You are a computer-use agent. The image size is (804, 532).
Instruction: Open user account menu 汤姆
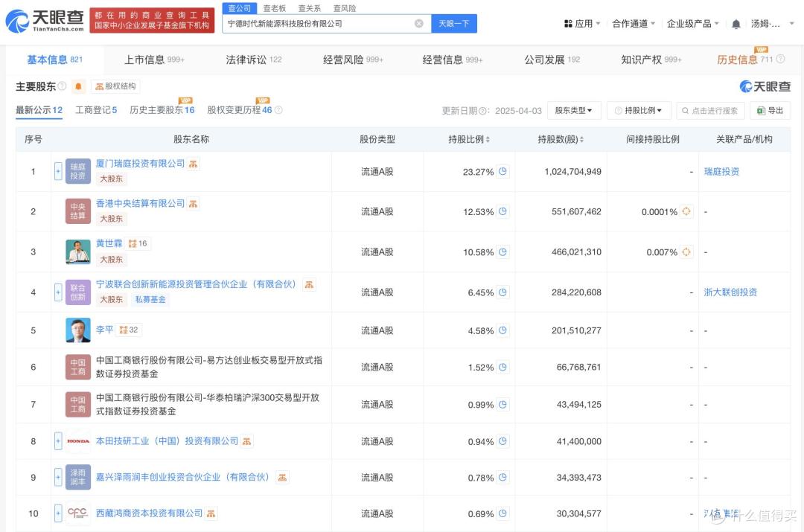pos(772,24)
